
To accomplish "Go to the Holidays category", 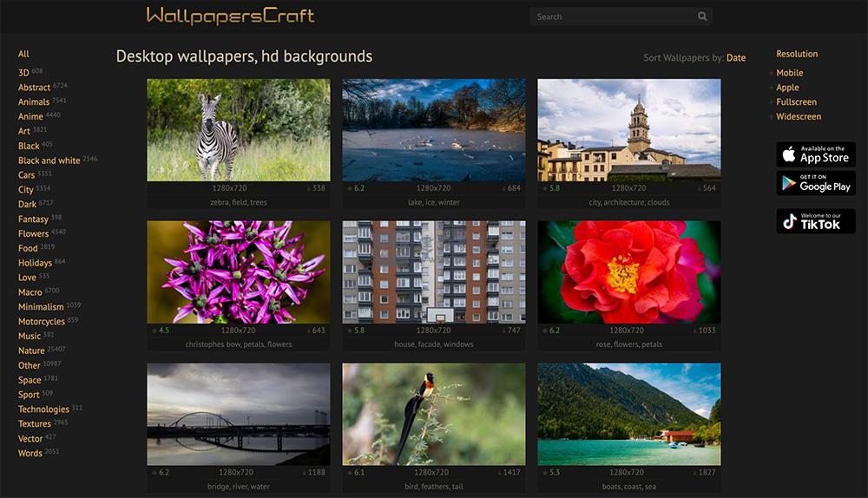I will 35,263.
